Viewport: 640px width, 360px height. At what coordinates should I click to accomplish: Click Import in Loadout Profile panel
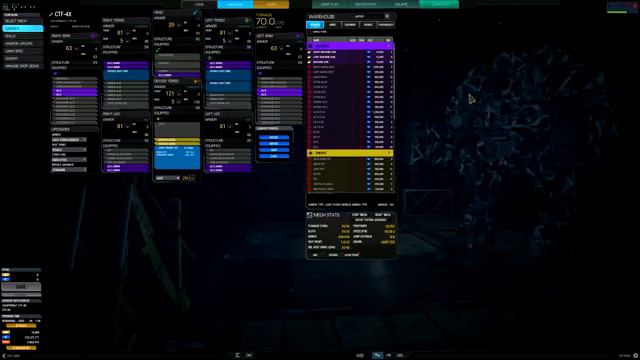pyautogui.click(x=274, y=144)
